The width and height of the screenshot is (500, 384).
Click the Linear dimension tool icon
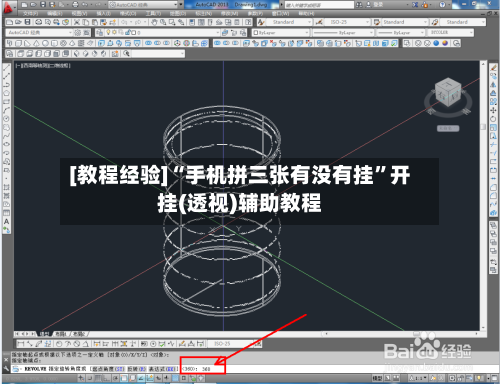21,343
